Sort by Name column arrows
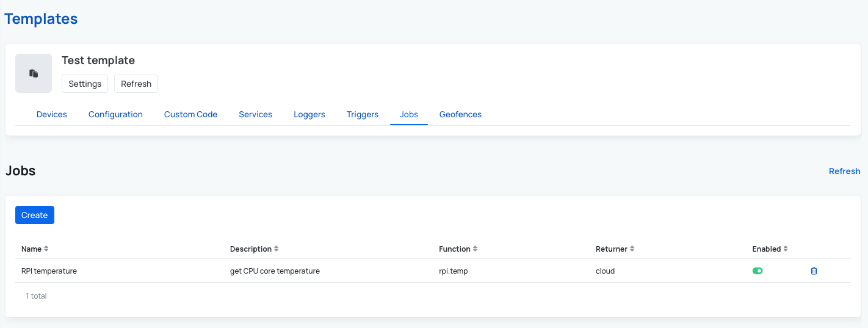 (x=46, y=249)
